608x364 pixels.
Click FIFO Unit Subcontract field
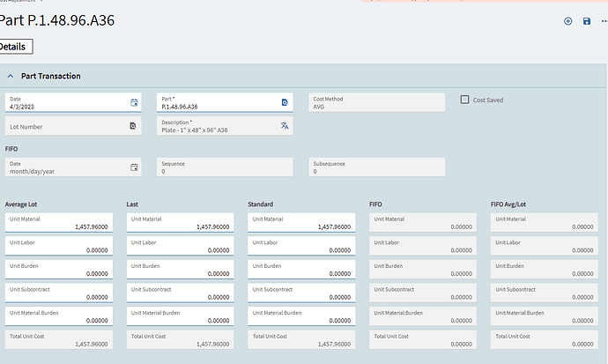tap(423, 293)
